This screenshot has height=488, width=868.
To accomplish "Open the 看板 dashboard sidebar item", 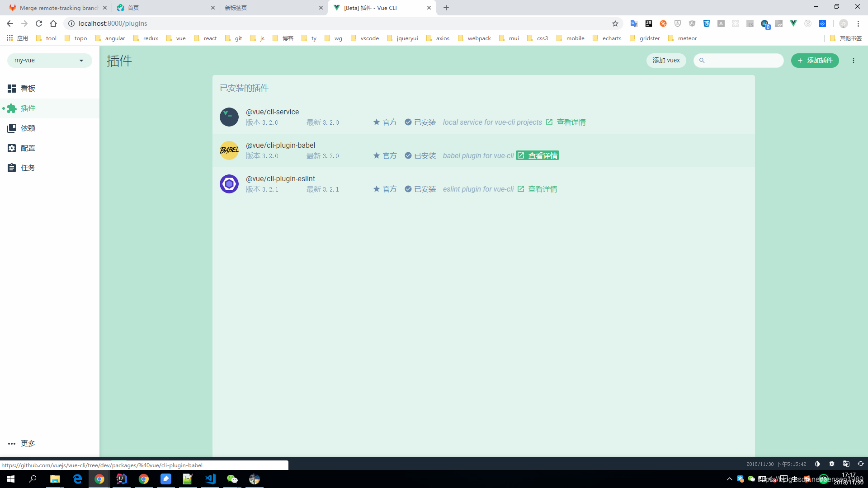I will (x=50, y=89).
